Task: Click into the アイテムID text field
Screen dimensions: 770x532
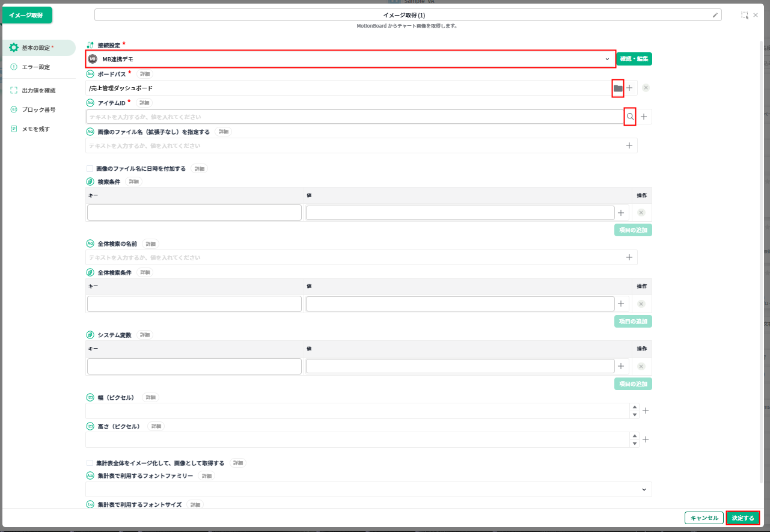Action: pyautogui.click(x=355, y=117)
